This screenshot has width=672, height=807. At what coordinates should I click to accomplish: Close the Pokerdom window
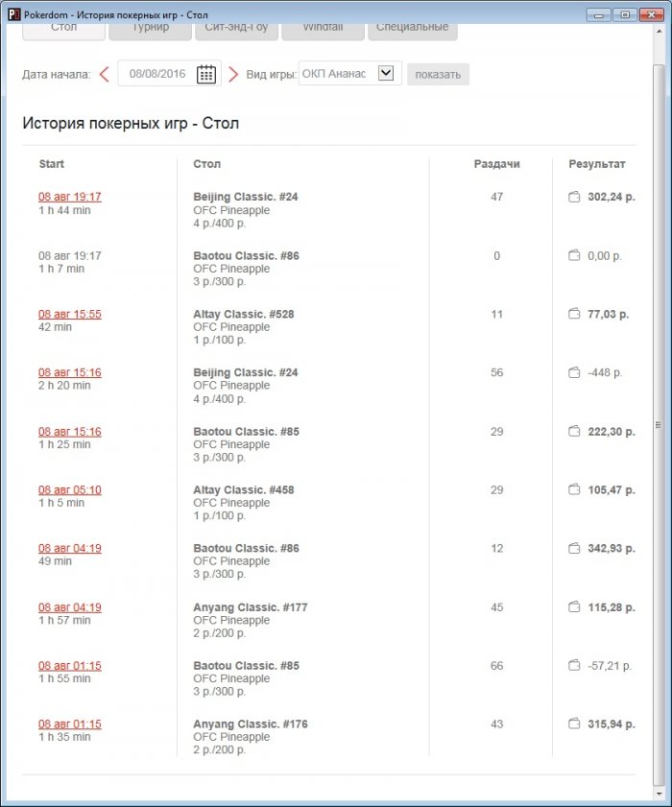(651, 15)
